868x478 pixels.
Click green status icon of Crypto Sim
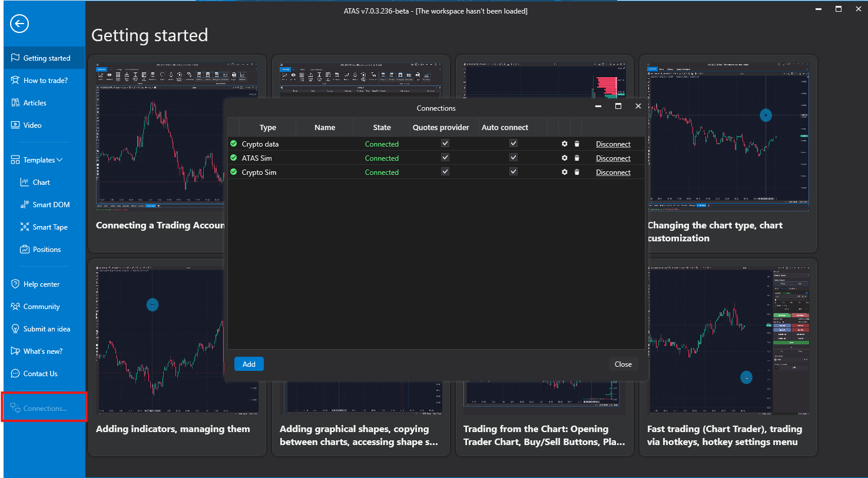click(234, 172)
